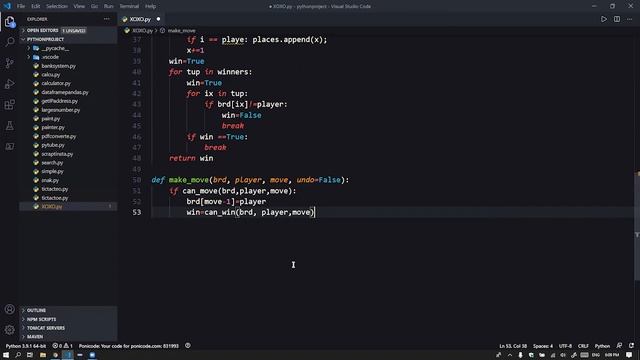Open the File menu

(21, 6)
